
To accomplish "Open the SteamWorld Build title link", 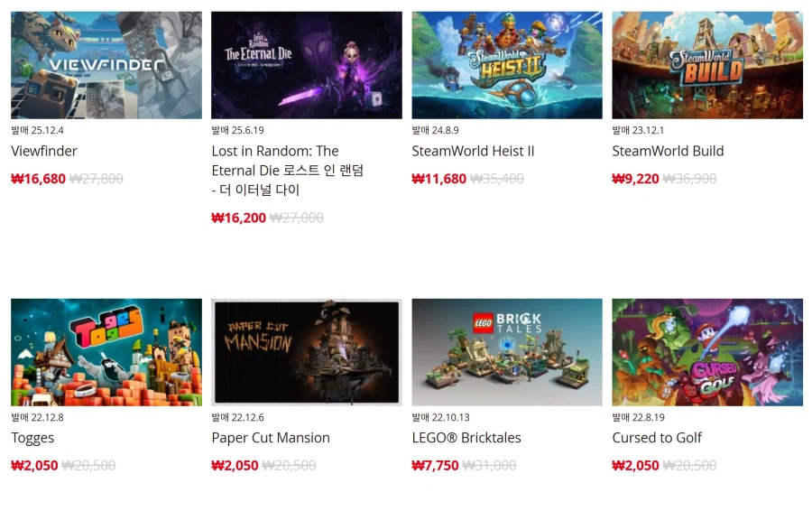I will (x=668, y=151).
